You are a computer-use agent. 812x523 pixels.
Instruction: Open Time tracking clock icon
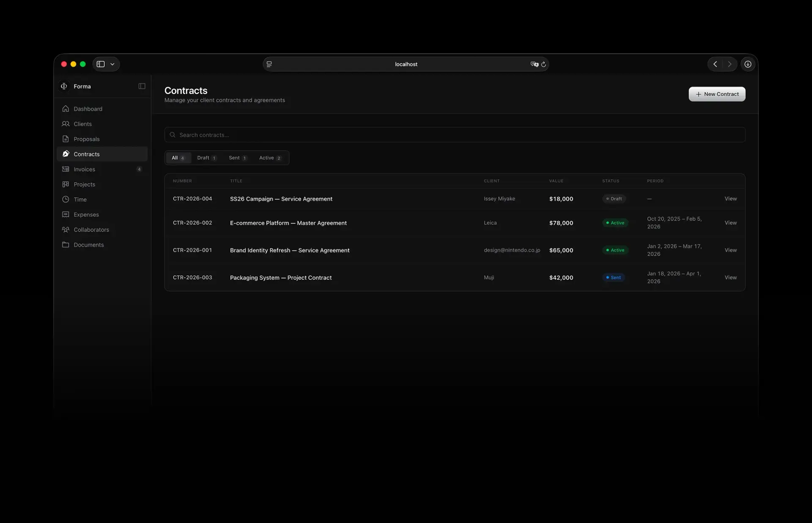[66, 199]
